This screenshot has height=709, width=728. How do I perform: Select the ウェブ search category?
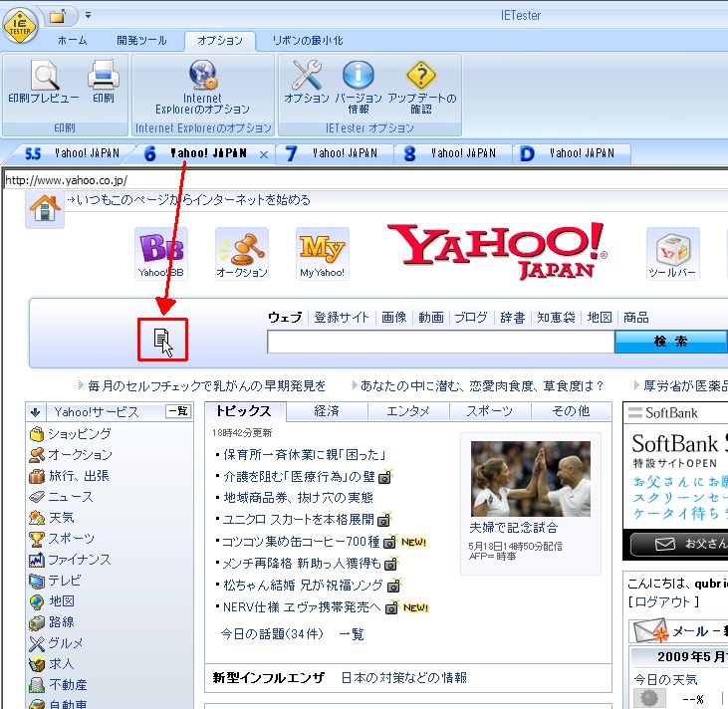(x=285, y=318)
